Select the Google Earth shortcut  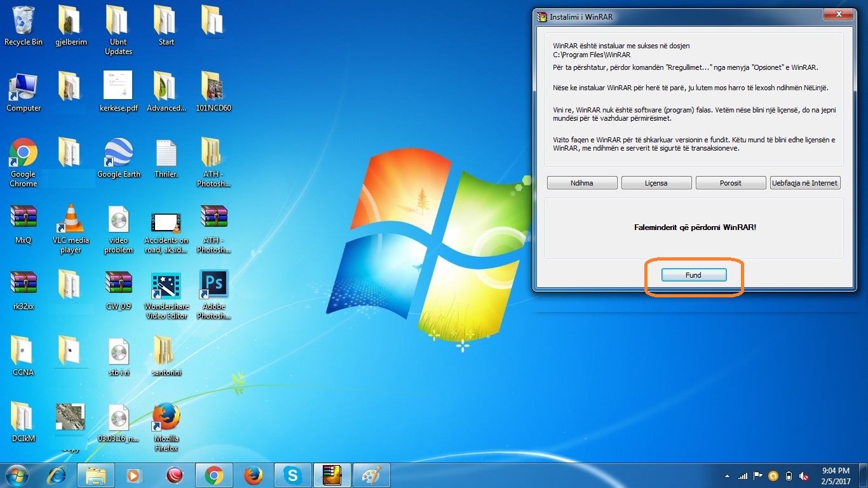pos(119,158)
